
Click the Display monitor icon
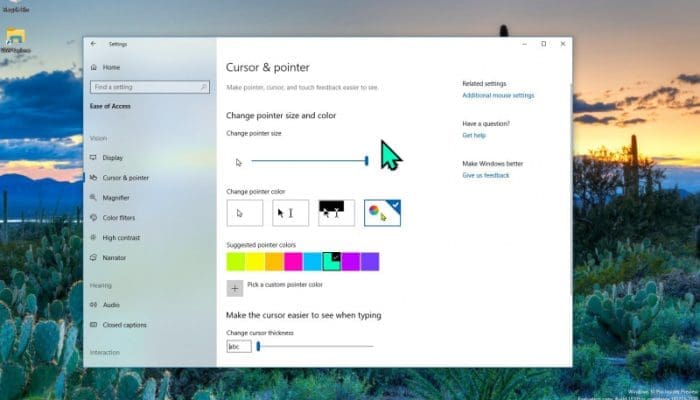click(93, 158)
